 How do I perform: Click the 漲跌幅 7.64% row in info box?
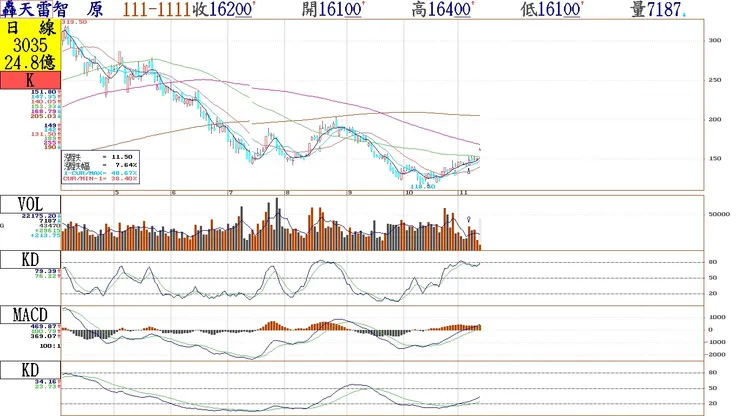(x=101, y=165)
